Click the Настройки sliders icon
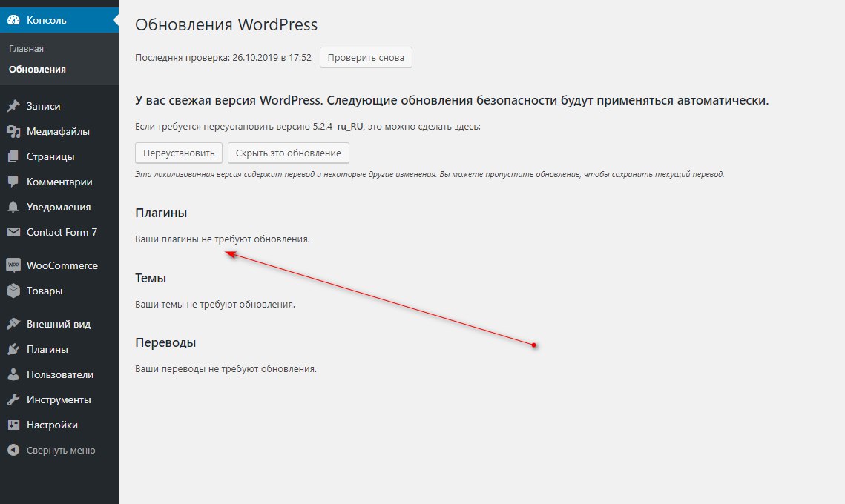This screenshot has width=845, height=504. coord(13,425)
